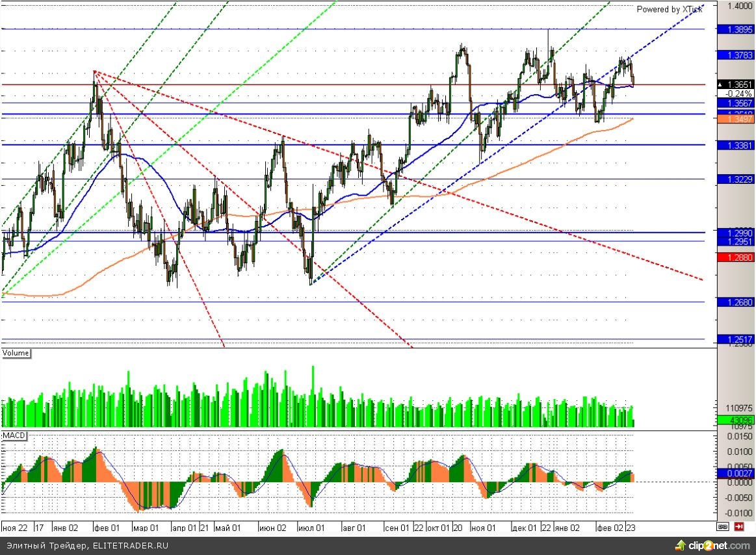The image size is (756, 555).
Task: Click the 'авг 01' date label
Action: pyautogui.click(x=354, y=528)
